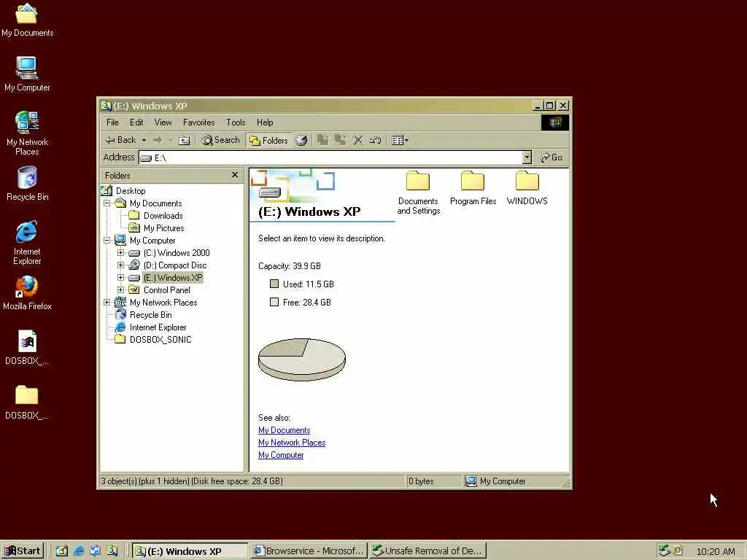Click the Up one level icon

[x=185, y=141]
